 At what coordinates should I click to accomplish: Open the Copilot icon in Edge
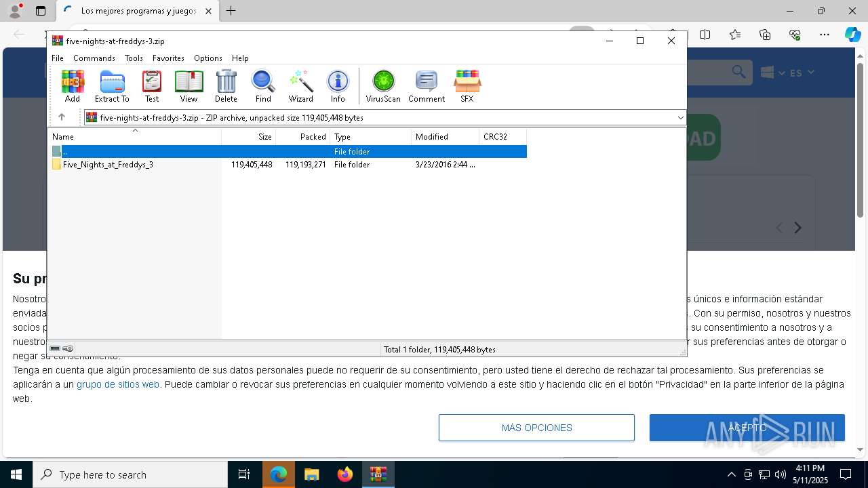click(x=852, y=35)
